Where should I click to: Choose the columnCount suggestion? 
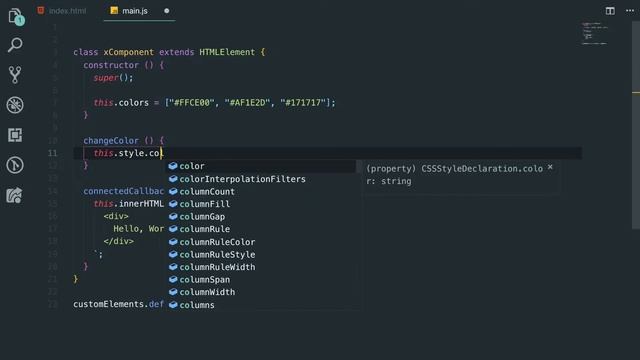click(x=262, y=191)
